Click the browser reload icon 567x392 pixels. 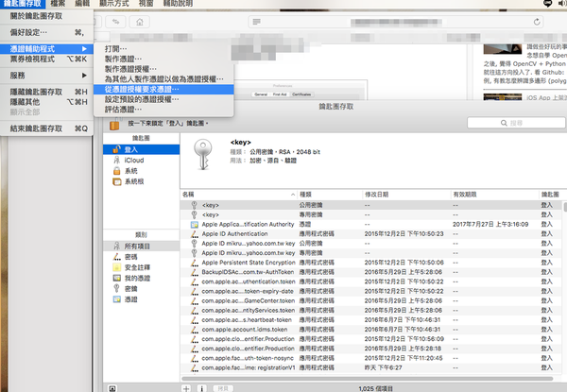coord(537,22)
